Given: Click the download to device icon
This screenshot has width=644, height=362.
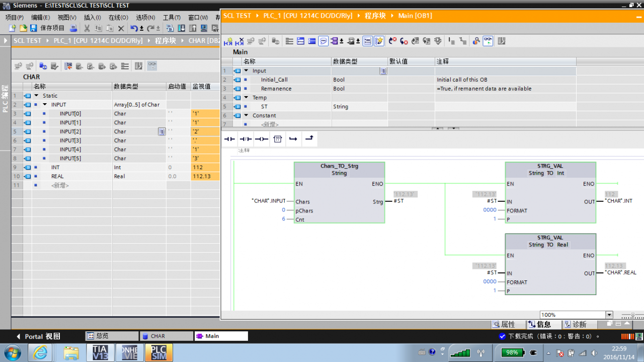Looking at the screenshot, I should (x=181, y=28).
